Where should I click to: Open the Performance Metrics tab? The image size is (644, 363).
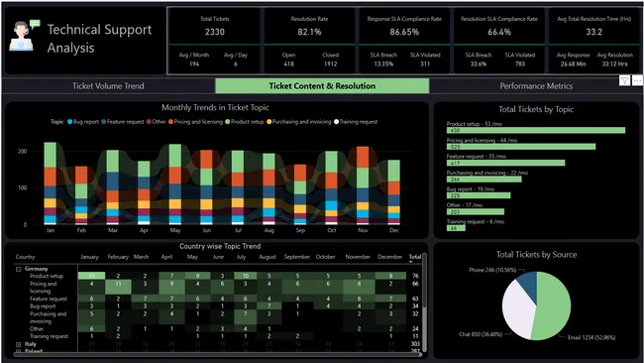point(536,86)
